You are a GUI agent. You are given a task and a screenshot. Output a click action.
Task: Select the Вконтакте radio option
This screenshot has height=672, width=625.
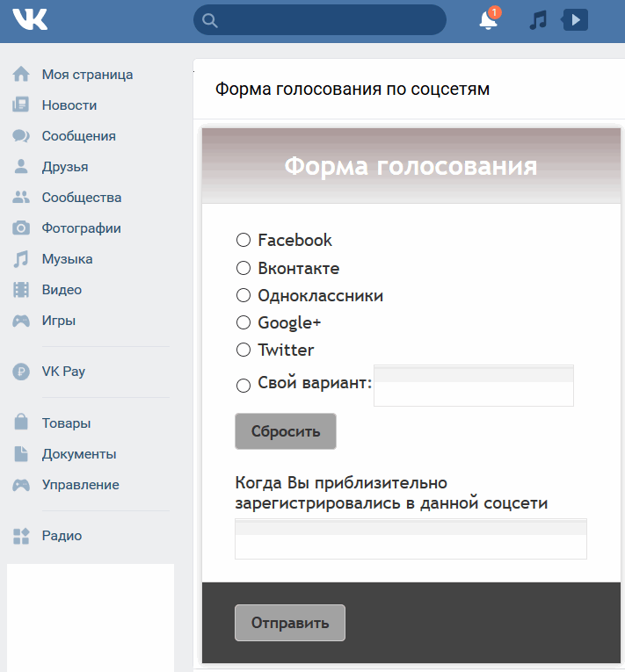(243, 268)
